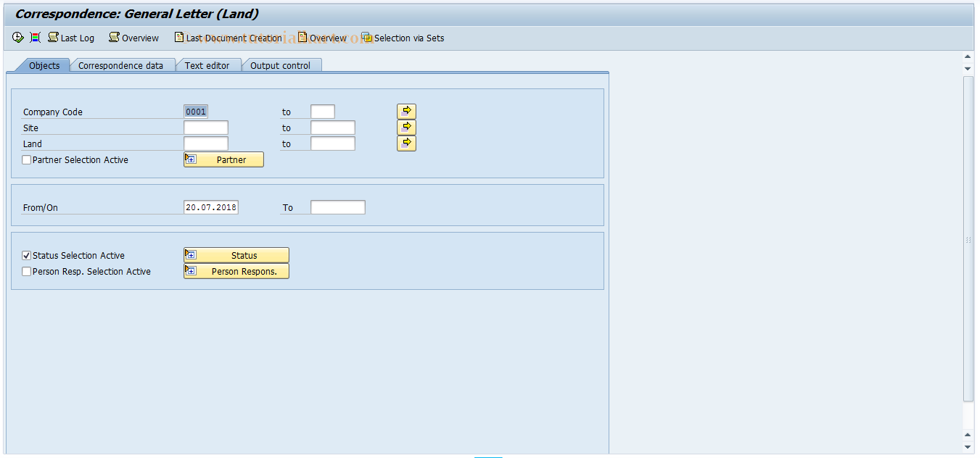The height and width of the screenshot is (458, 980).
Task: Open the Partner selection button
Action: click(223, 159)
